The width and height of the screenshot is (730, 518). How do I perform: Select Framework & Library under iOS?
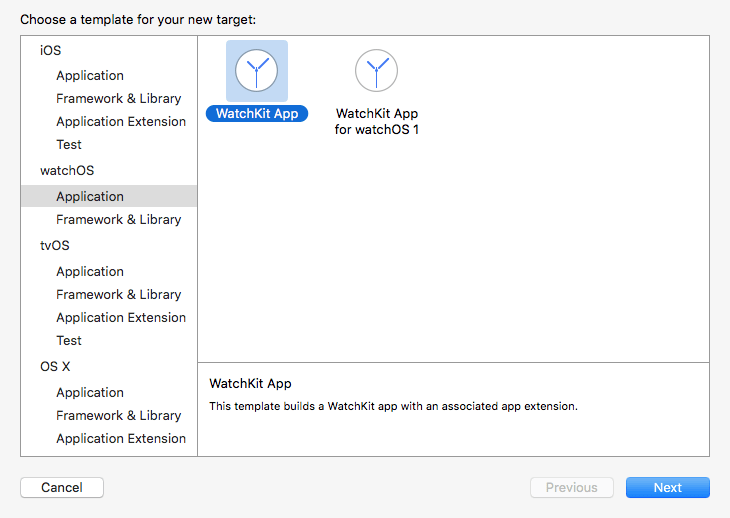click(x=118, y=99)
